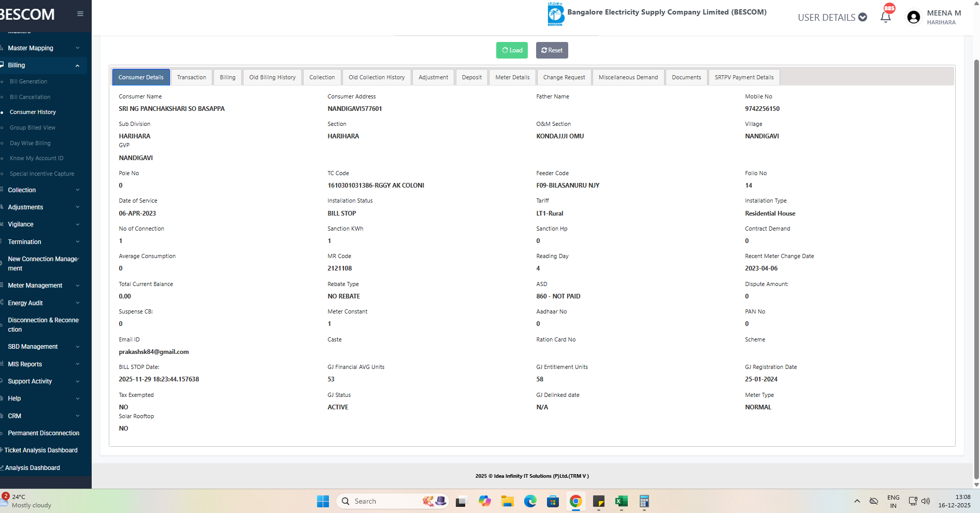Open Know My Account ID link

pos(37,158)
